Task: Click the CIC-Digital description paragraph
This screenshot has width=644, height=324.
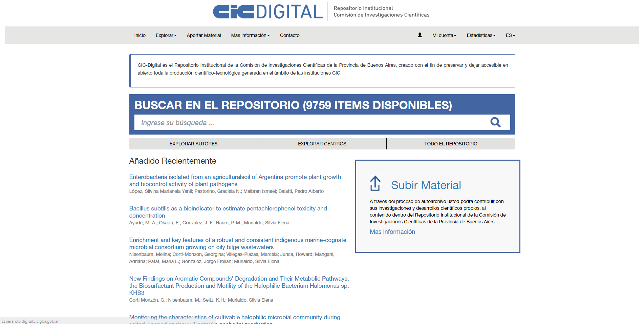Action: pyautogui.click(x=323, y=69)
